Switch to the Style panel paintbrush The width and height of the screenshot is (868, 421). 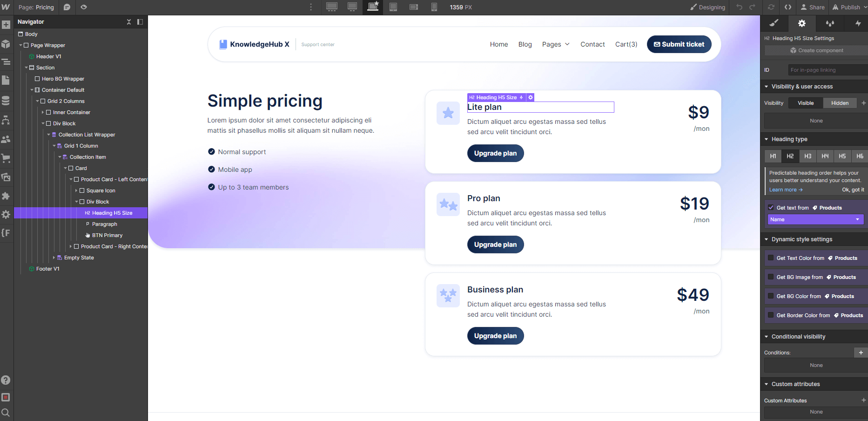click(774, 23)
